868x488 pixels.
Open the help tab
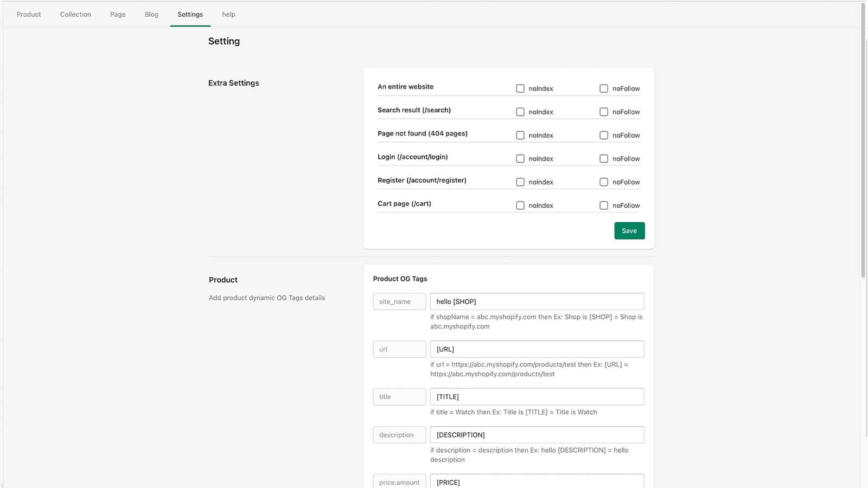(x=228, y=14)
